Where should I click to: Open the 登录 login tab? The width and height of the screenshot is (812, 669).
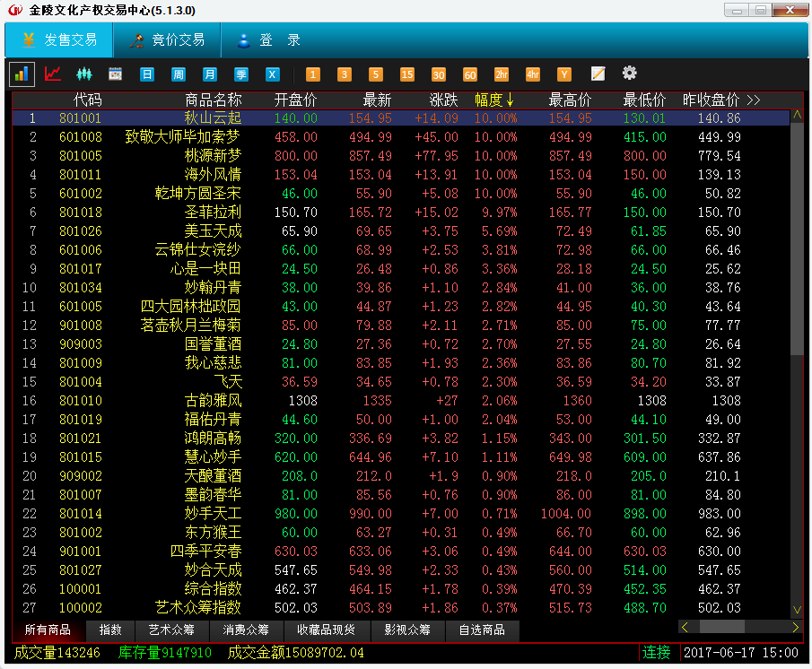click(x=269, y=39)
